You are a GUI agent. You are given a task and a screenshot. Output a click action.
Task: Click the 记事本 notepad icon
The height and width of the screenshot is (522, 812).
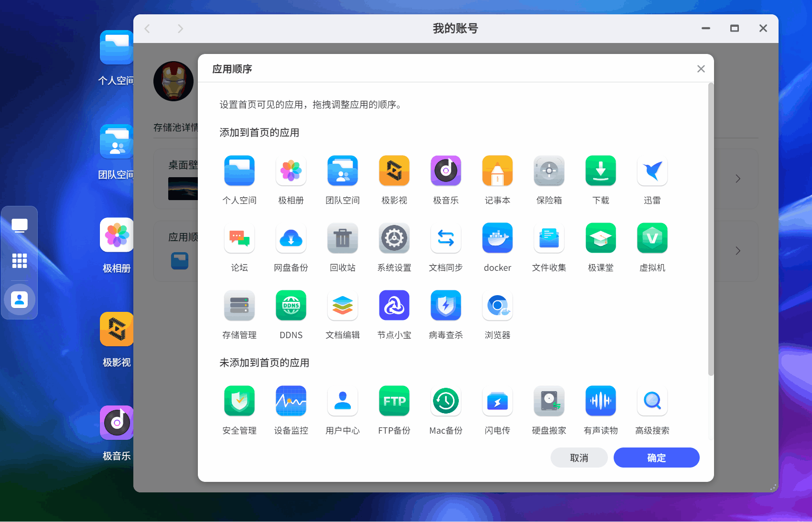(498, 170)
